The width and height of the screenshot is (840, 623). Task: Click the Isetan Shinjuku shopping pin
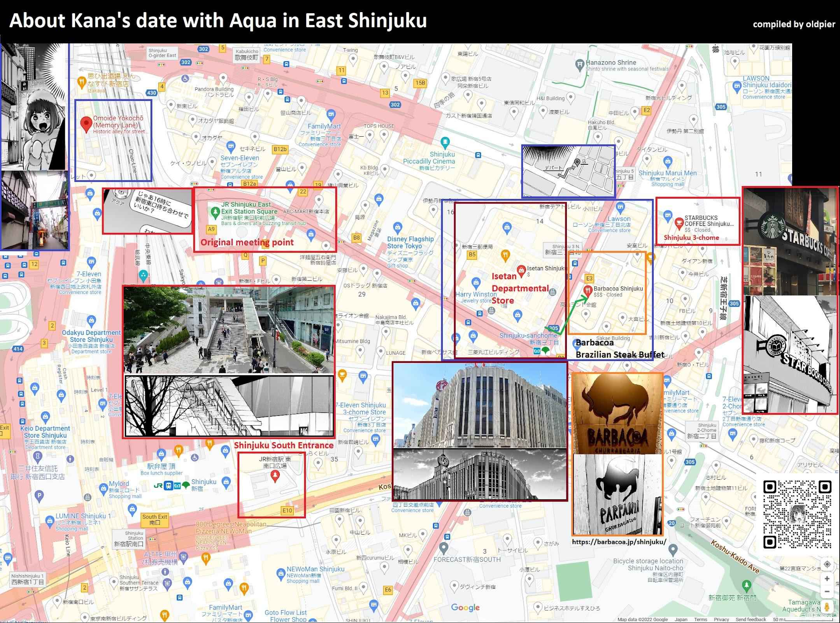(521, 270)
